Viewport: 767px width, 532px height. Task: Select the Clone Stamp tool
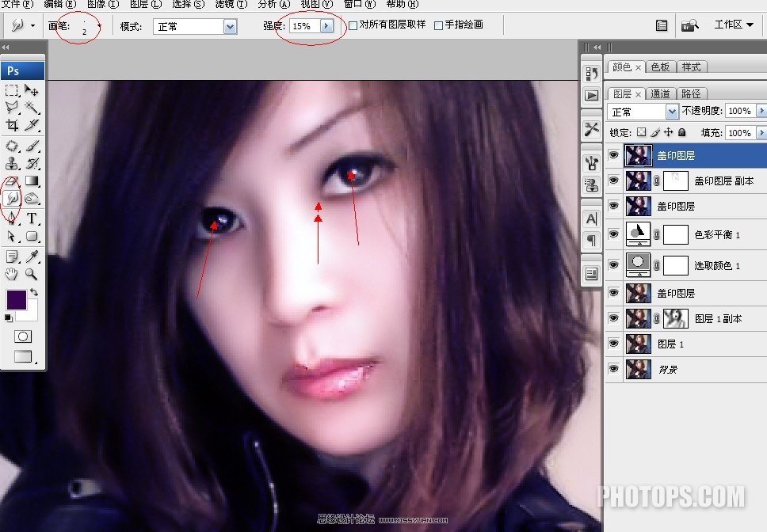[x=12, y=163]
